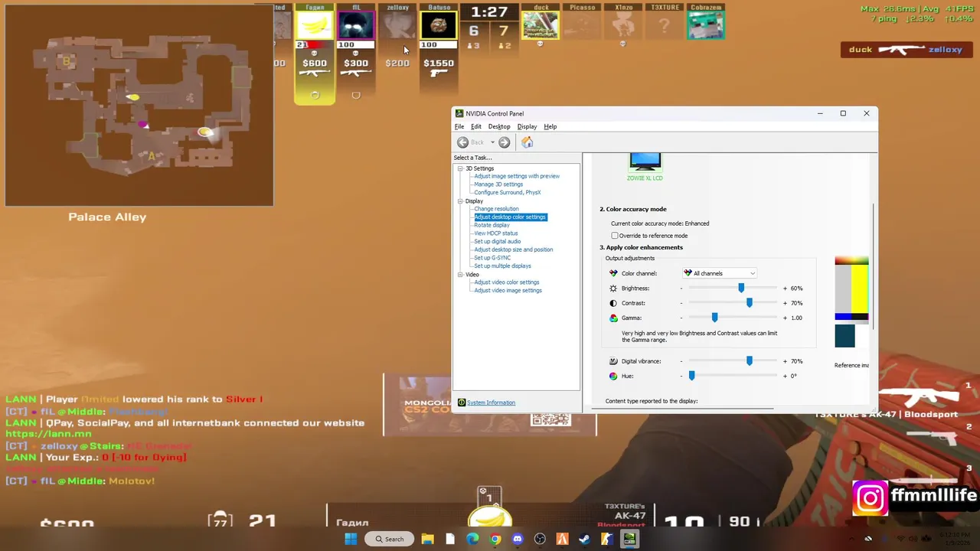Open Set up digital audio

point(498,242)
